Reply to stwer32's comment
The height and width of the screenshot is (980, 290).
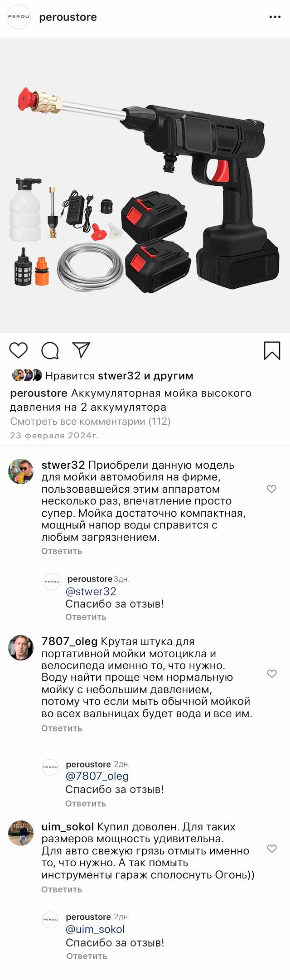[62, 551]
